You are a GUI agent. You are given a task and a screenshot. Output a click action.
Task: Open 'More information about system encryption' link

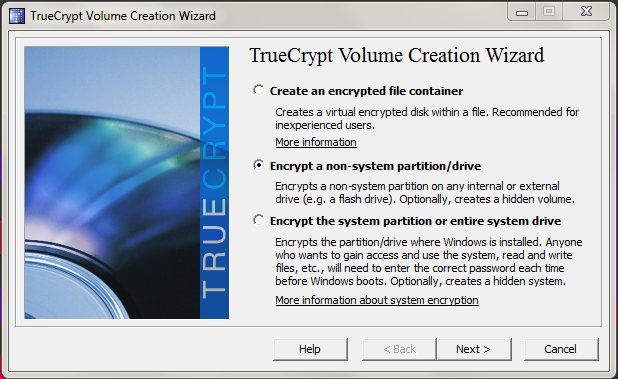coord(377,300)
